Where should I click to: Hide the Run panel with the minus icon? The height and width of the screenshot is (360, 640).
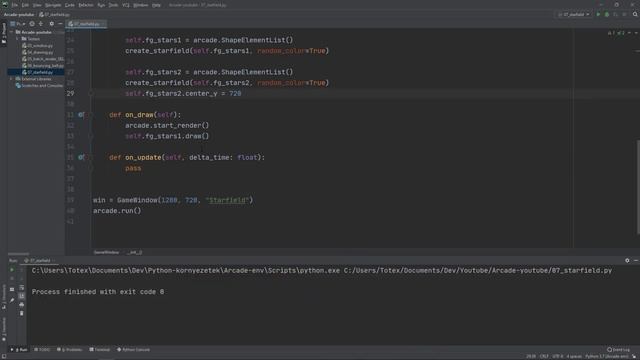point(636,260)
